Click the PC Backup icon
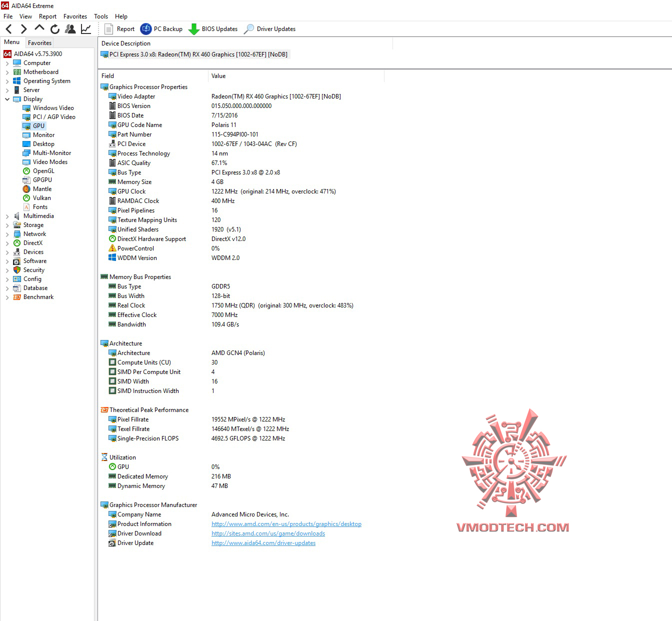Image resolution: width=672 pixels, height=621 pixels. pyautogui.click(x=146, y=29)
